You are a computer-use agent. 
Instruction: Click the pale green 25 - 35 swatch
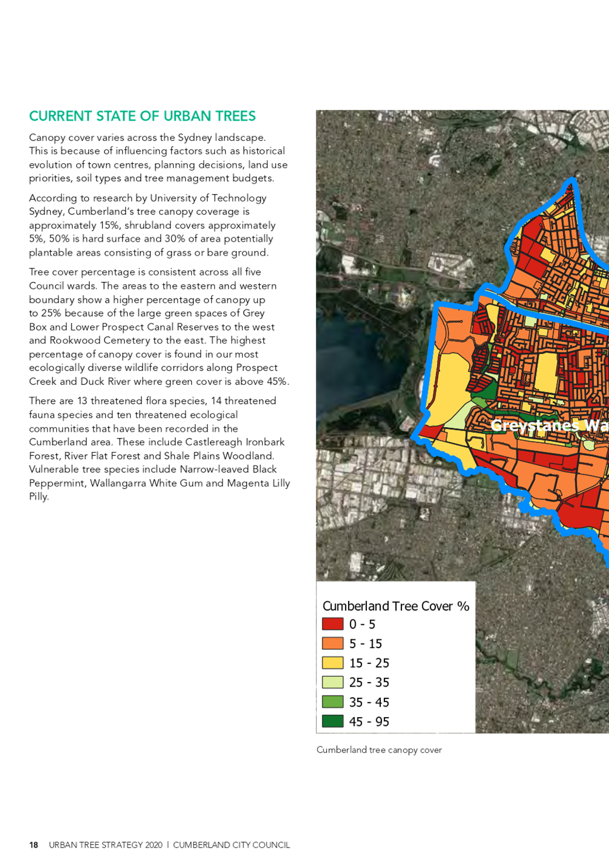332,682
